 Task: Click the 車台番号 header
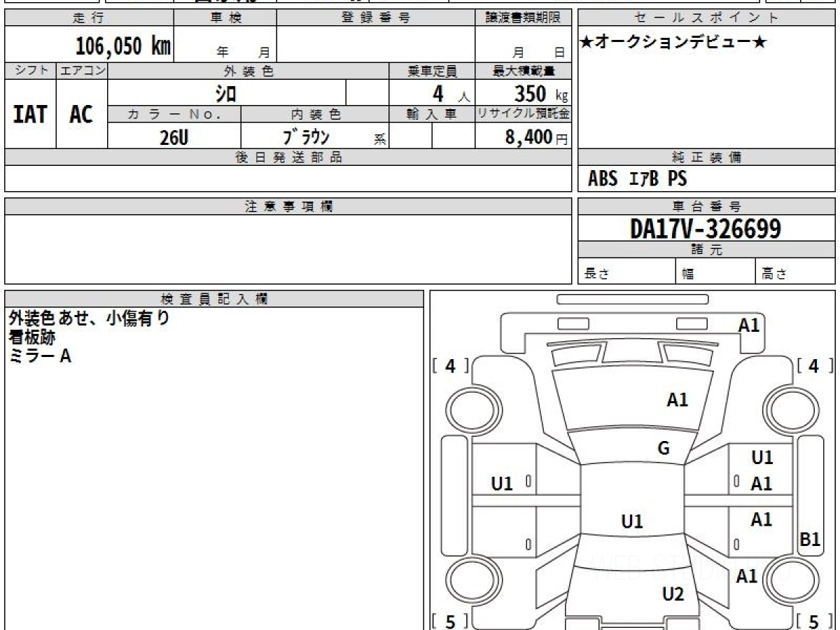point(706,206)
